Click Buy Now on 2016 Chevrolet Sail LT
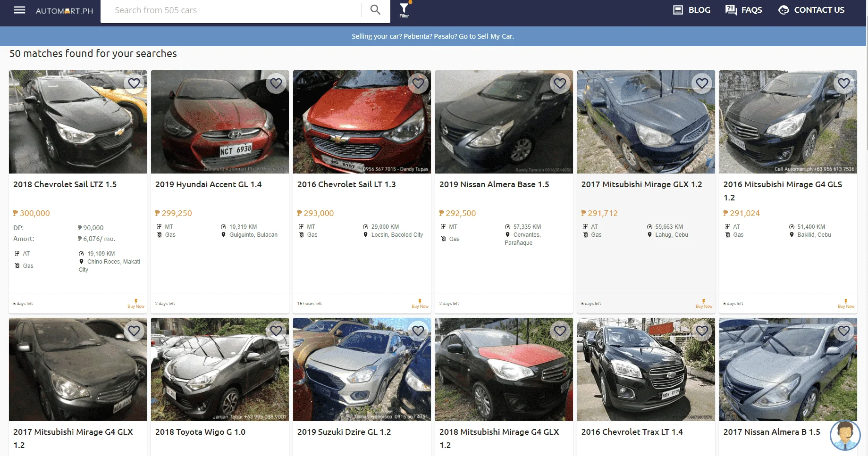This screenshot has height=456, width=868. pyautogui.click(x=420, y=304)
